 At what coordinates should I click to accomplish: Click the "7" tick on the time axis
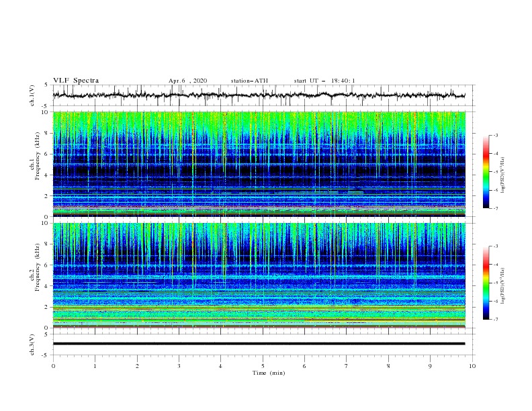point(347,366)
